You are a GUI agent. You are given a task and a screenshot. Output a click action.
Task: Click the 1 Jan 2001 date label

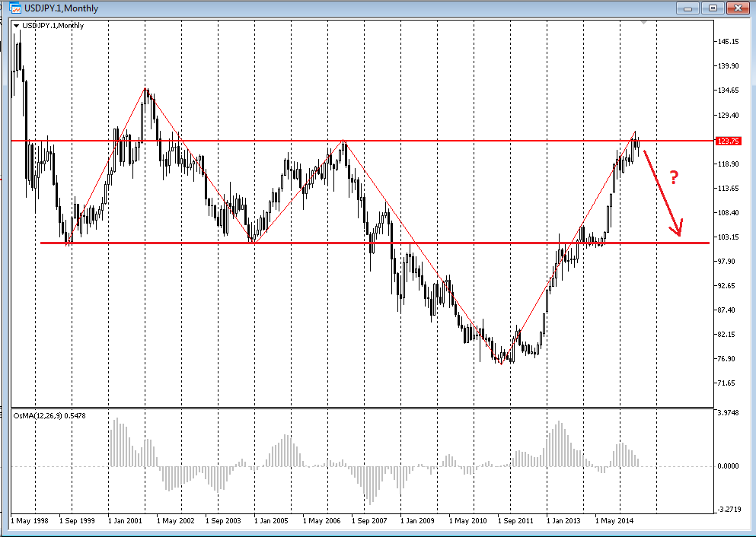click(126, 520)
